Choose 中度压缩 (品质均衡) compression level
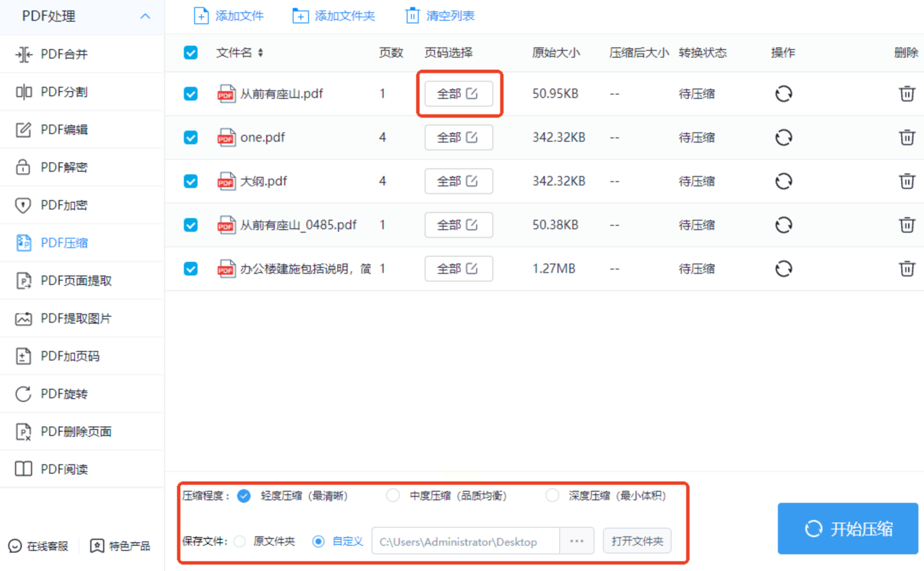924x571 pixels. 393,496
